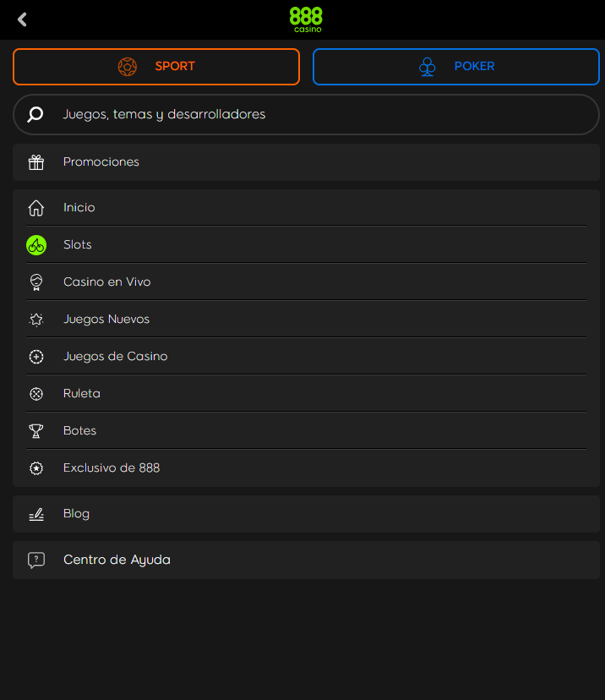Click the Casino en Vivo dealer icon
Viewport: 605px width, 700px height.
36,282
